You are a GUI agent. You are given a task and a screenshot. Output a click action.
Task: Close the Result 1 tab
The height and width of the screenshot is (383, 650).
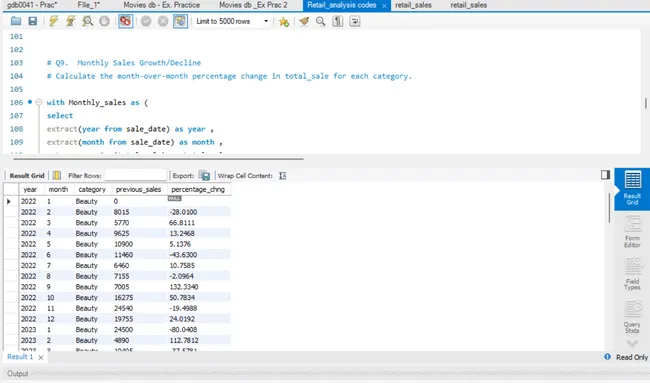41,357
